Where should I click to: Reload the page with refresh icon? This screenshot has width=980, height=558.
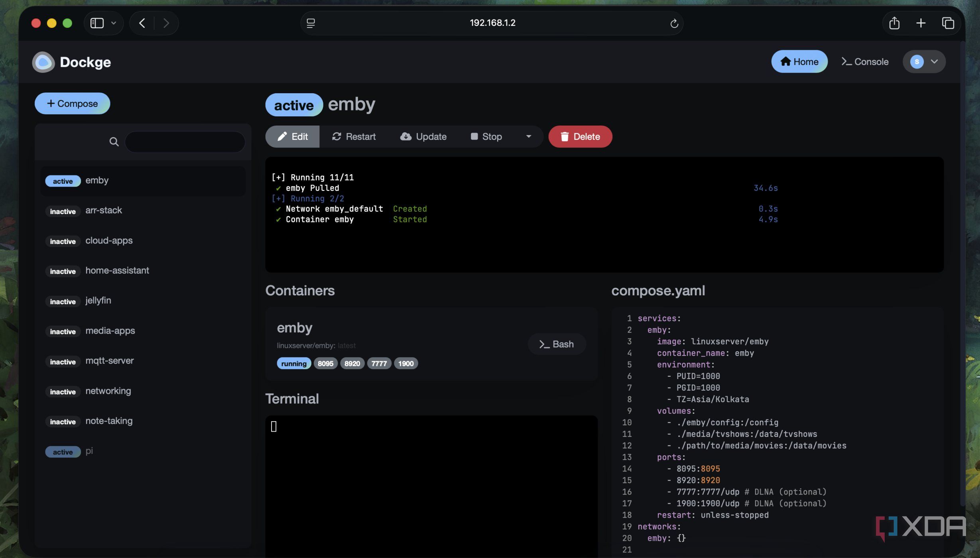tap(674, 23)
